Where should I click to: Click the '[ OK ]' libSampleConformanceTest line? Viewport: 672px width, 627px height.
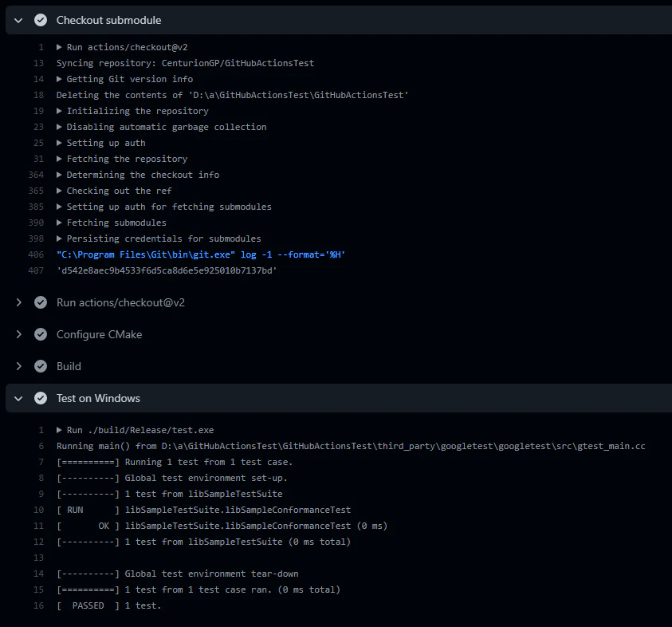(222, 526)
